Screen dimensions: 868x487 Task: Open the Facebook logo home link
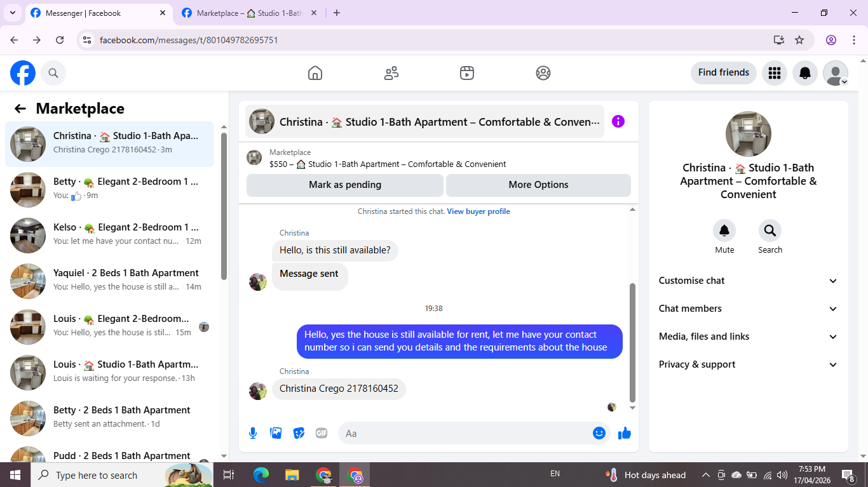(x=23, y=73)
